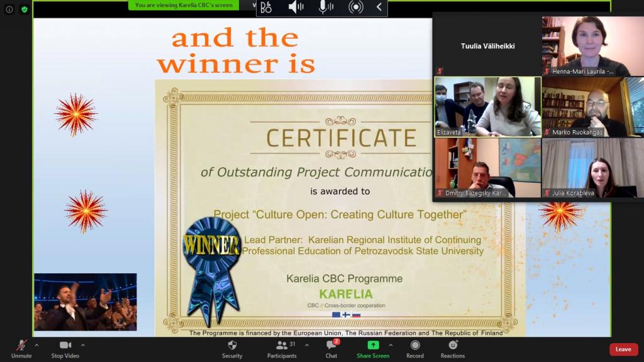This screenshot has height=362, width=644.
Task: Click the microphone icon in overlay bar
Action: point(326,6)
